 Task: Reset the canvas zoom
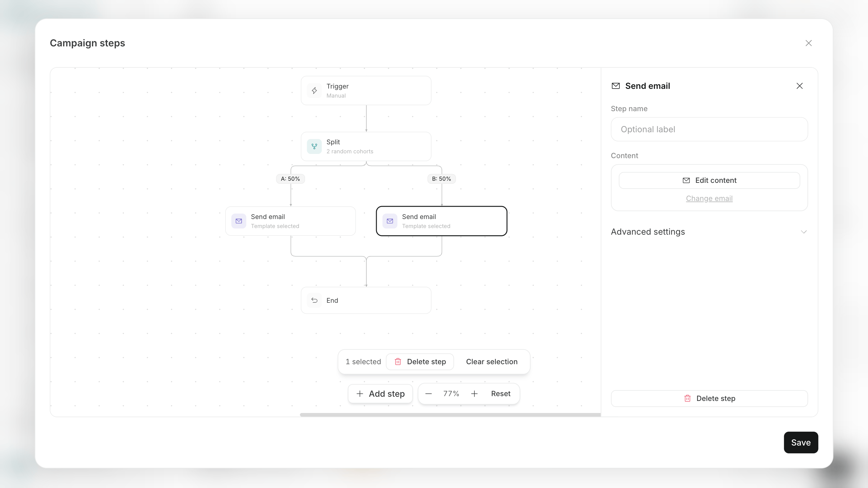click(500, 394)
